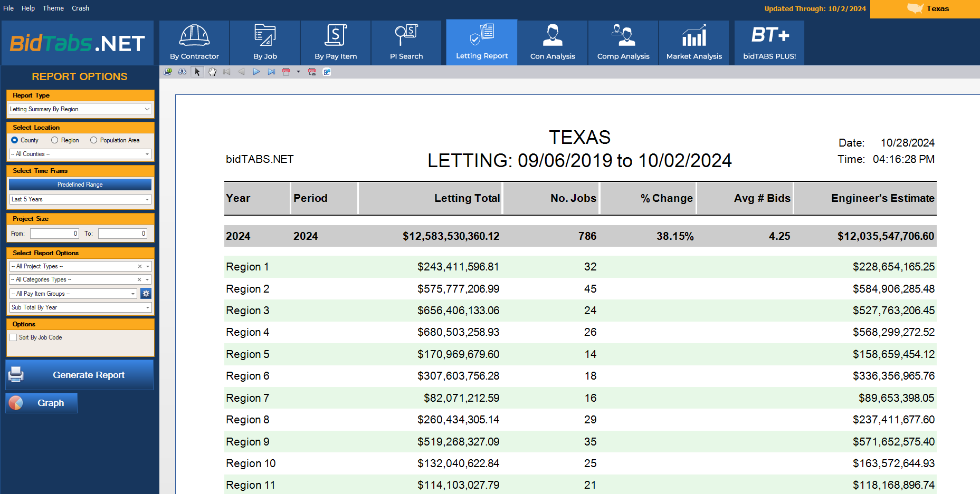Open the PI Search section
This screenshot has width=980, height=494.
pos(406,43)
